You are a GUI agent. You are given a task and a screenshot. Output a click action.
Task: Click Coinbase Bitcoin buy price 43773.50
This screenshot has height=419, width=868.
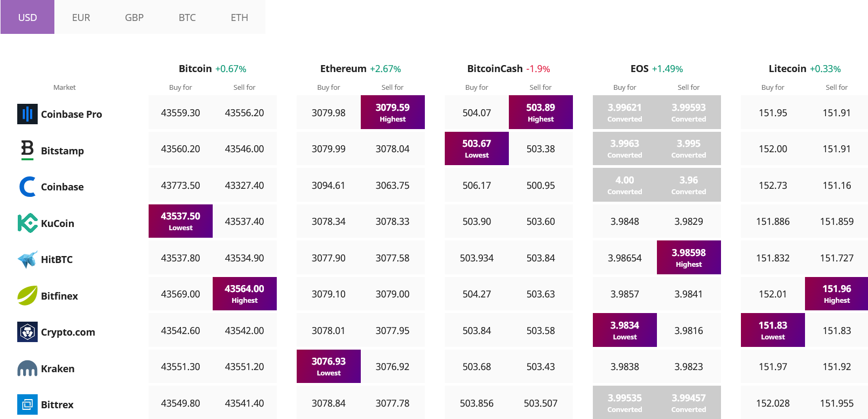180,186
